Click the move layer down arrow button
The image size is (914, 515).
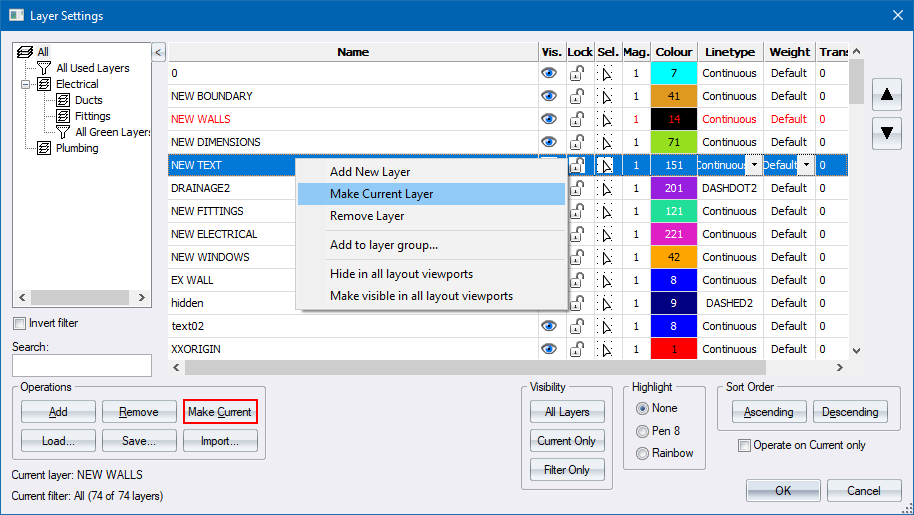tap(886, 132)
